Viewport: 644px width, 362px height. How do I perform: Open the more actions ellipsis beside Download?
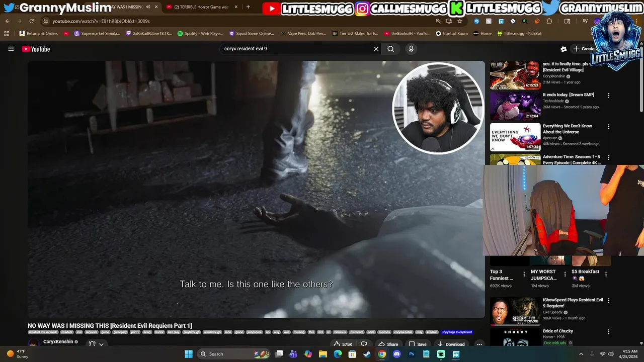coord(479,344)
